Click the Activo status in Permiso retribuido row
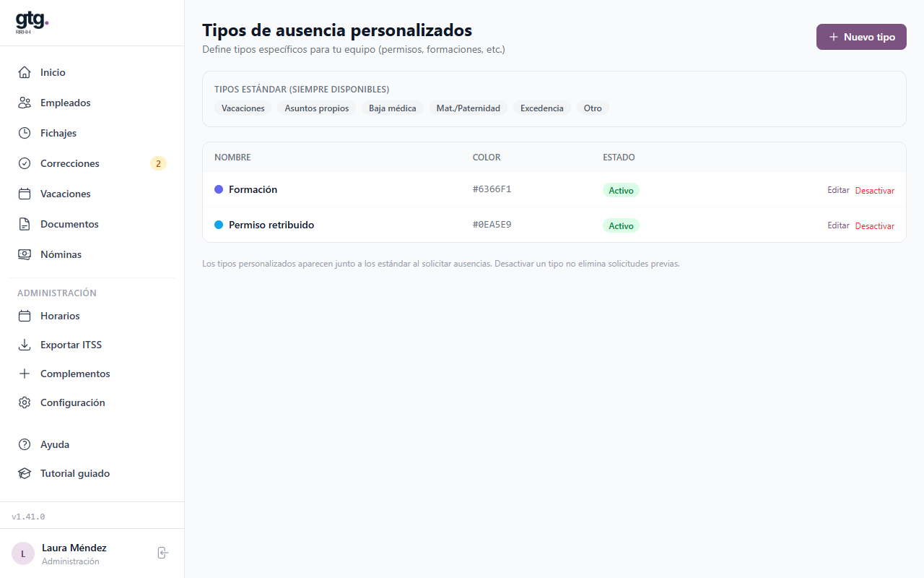This screenshot has height=578, width=924. [621, 226]
